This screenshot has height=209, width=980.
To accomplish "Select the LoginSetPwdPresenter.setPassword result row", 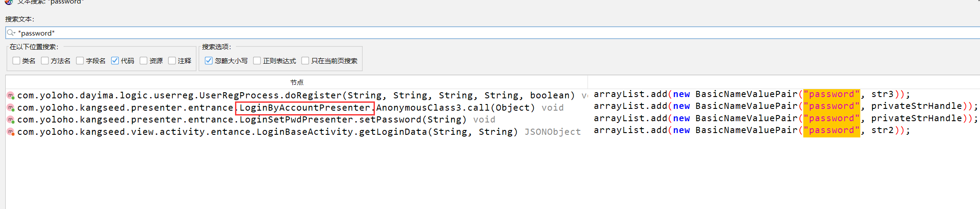I will [296, 119].
